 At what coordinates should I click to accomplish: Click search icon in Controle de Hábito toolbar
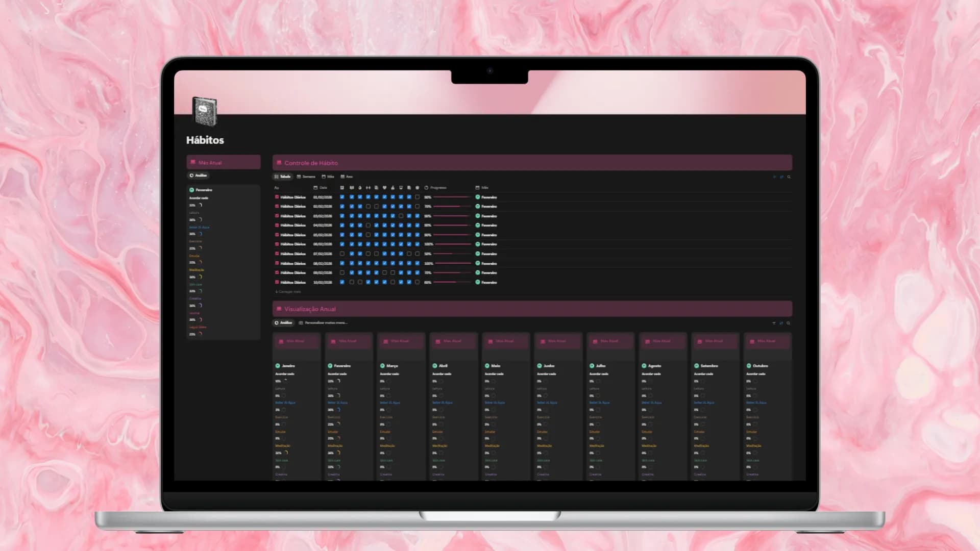click(x=789, y=177)
